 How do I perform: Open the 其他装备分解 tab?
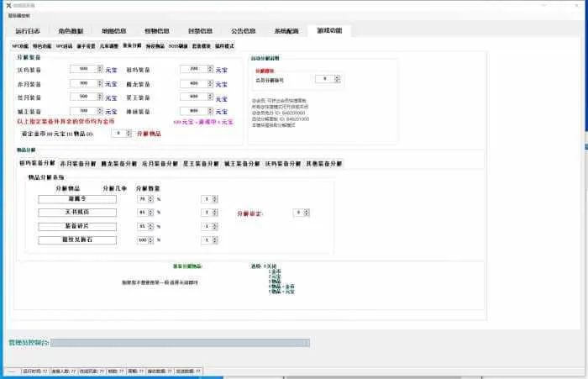click(x=324, y=164)
